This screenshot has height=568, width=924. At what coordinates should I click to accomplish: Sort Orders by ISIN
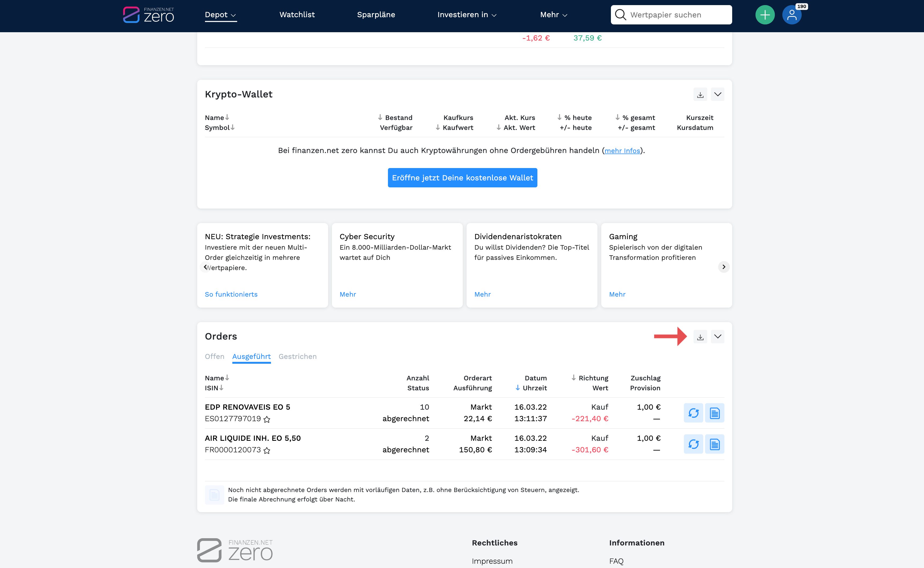pos(214,388)
